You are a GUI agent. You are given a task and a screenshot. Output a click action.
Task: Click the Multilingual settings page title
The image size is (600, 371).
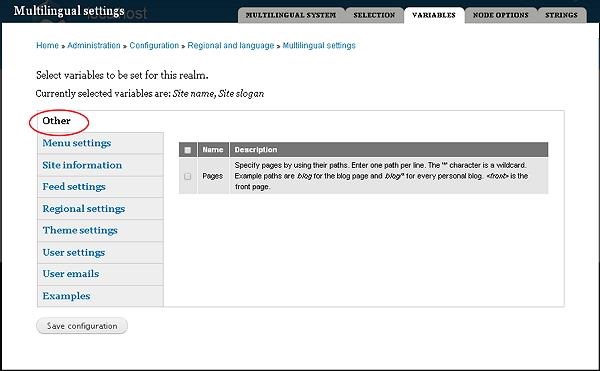69,11
